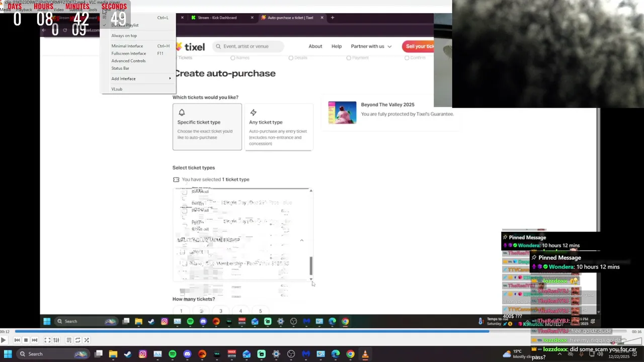Stop playback in VLC
Viewport: 644px width, 362px height.
coord(26,340)
